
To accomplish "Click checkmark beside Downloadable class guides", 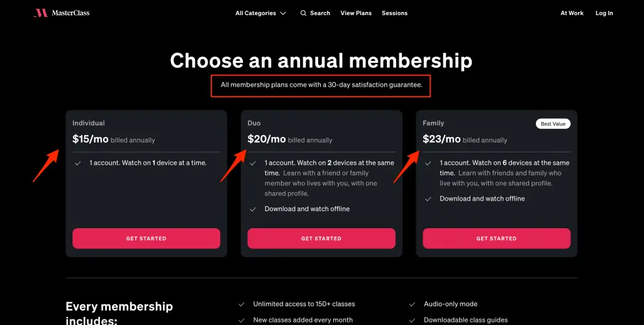I will point(412,320).
